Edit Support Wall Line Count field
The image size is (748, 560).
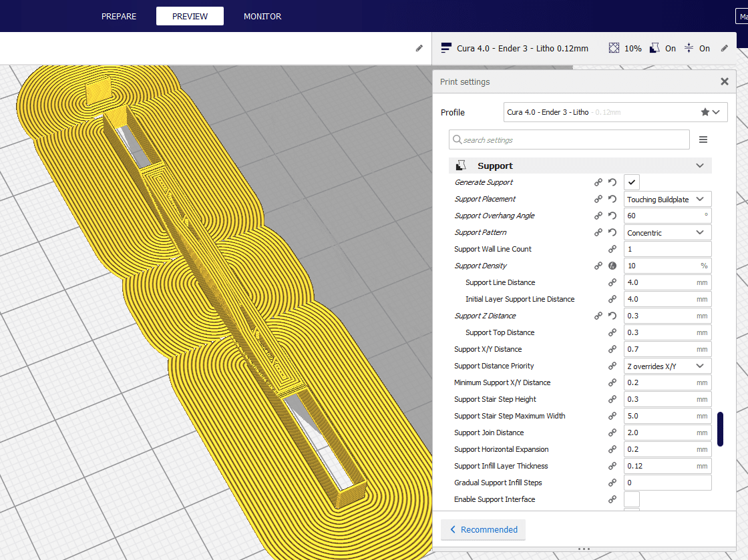click(667, 249)
